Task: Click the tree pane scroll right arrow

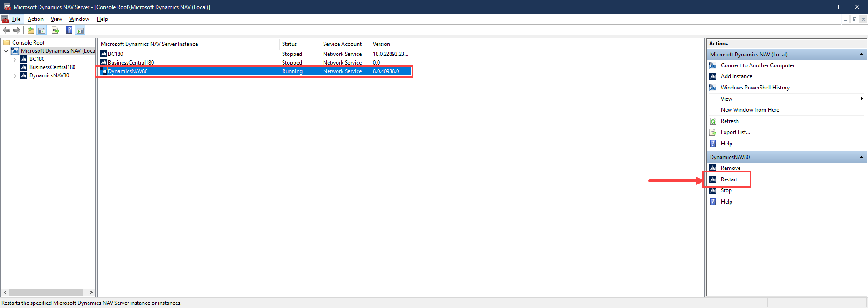Action: pyautogui.click(x=91, y=293)
